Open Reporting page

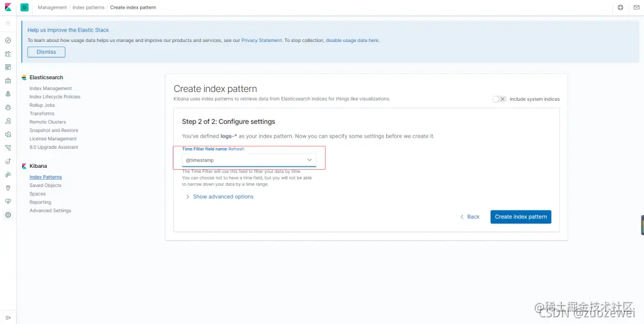point(40,202)
